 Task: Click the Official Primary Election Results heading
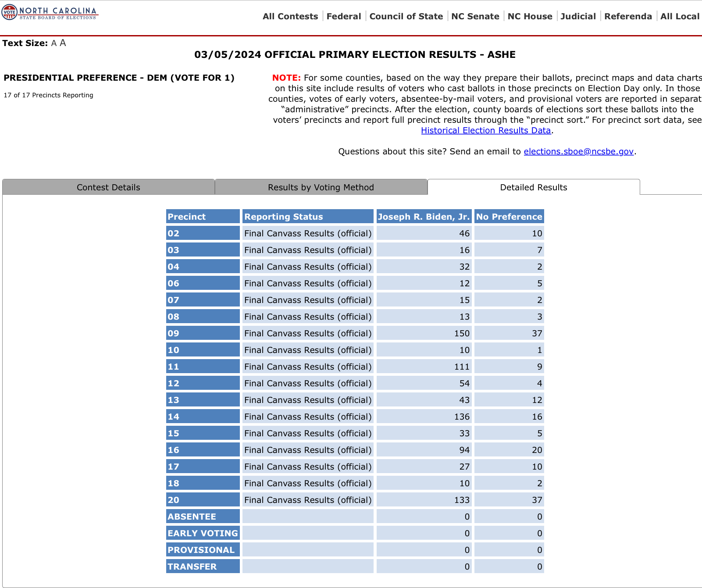(x=355, y=55)
